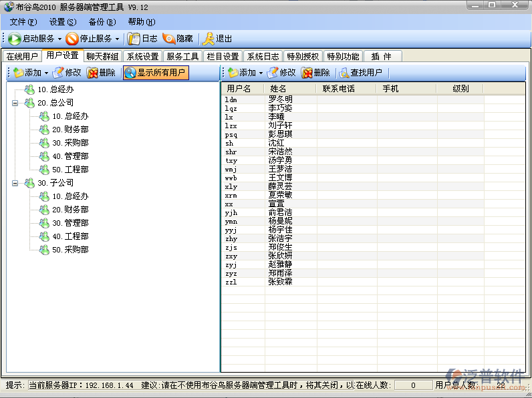
Task: Open the 备份(B) menu
Action: pyautogui.click(x=102, y=22)
